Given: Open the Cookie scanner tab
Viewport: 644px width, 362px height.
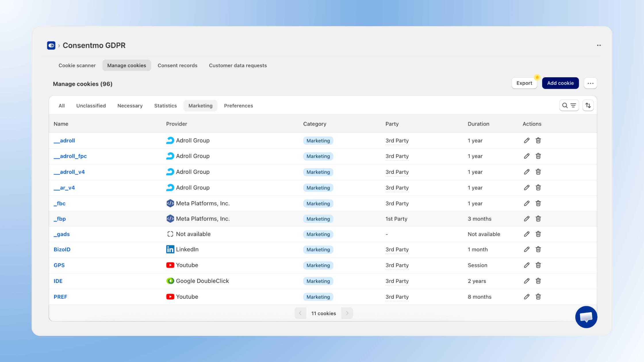Looking at the screenshot, I should pos(77,65).
